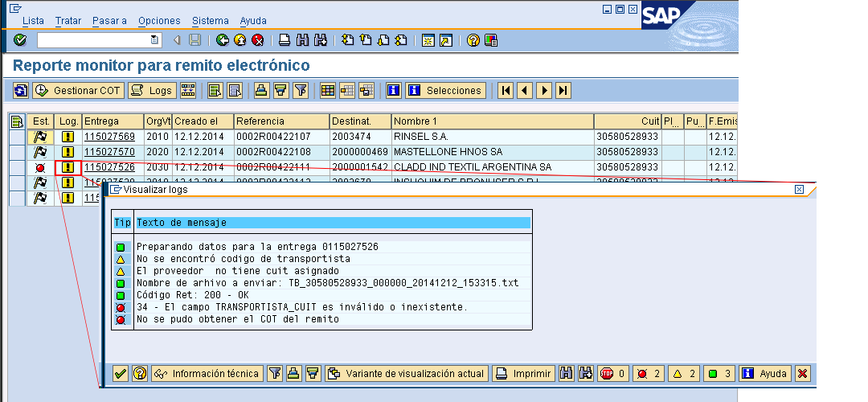This screenshot has height=402, width=868.
Task: Click the Texto de mensaje column header
Action: [333, 223]
